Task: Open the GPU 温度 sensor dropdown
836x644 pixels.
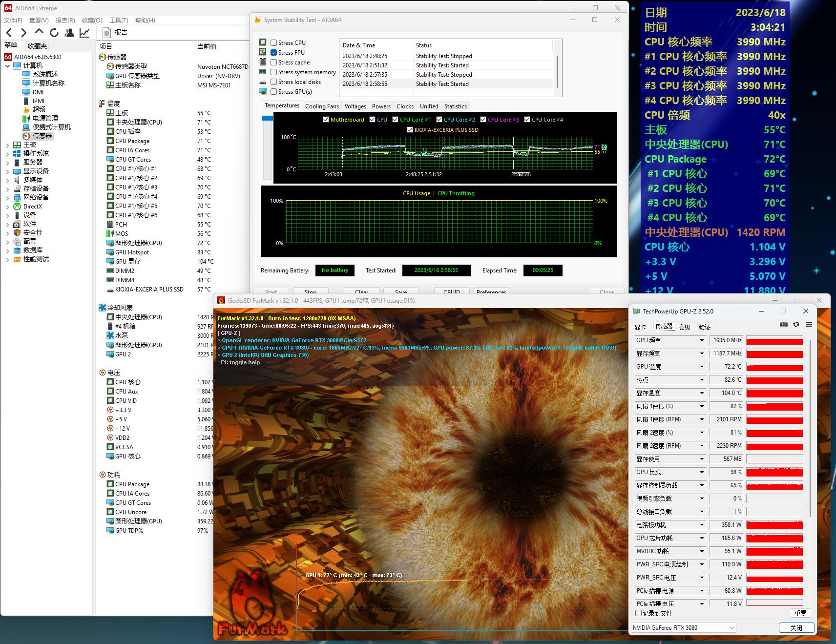Action: point(702,367)
